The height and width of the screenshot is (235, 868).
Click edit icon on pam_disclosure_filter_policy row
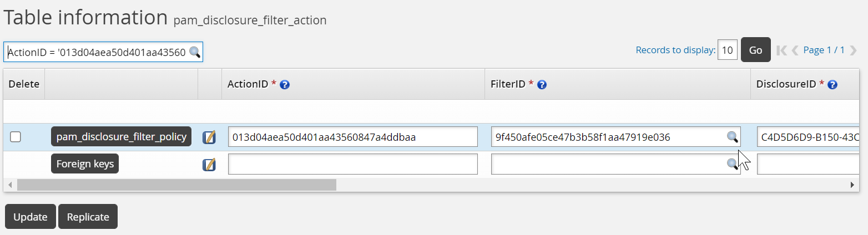[209, 137]
